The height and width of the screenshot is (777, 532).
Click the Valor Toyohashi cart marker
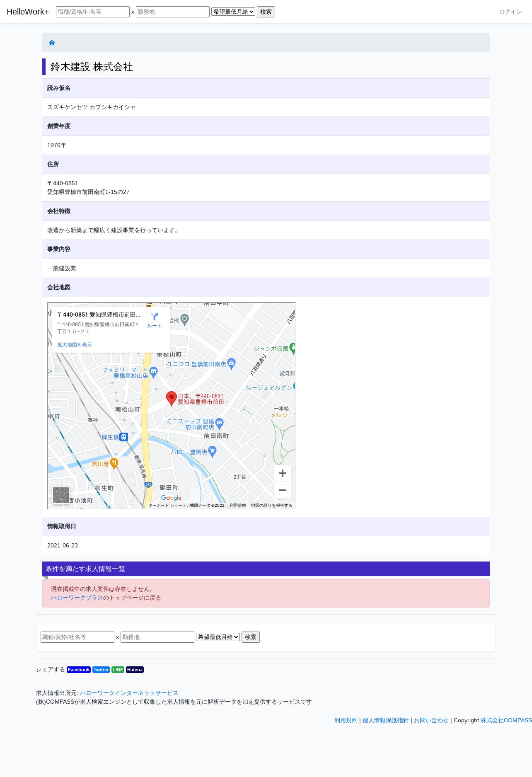[x=213, y=452]
